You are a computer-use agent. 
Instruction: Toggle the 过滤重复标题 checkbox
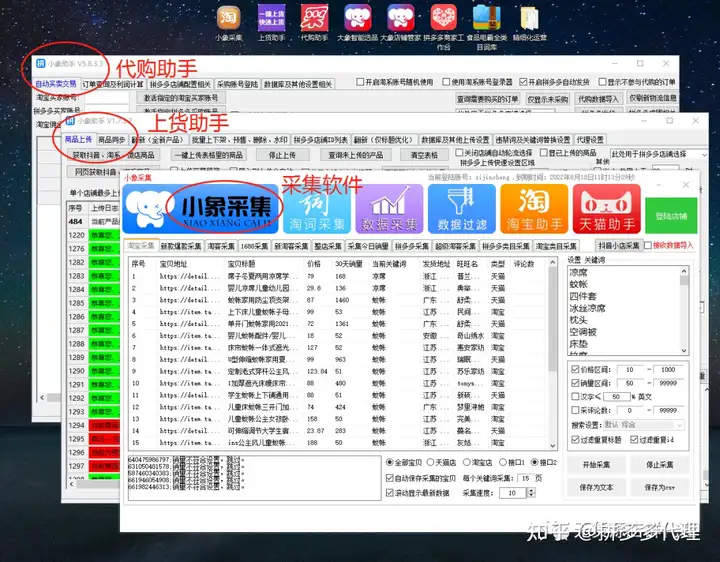tap(575, 439)
